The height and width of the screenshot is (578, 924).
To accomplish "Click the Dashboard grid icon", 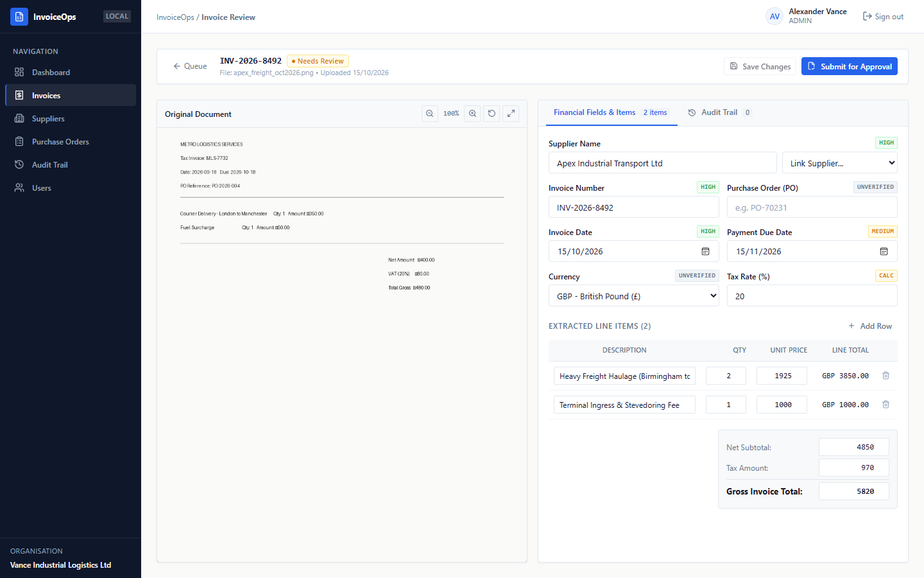I will click(19, 73).
